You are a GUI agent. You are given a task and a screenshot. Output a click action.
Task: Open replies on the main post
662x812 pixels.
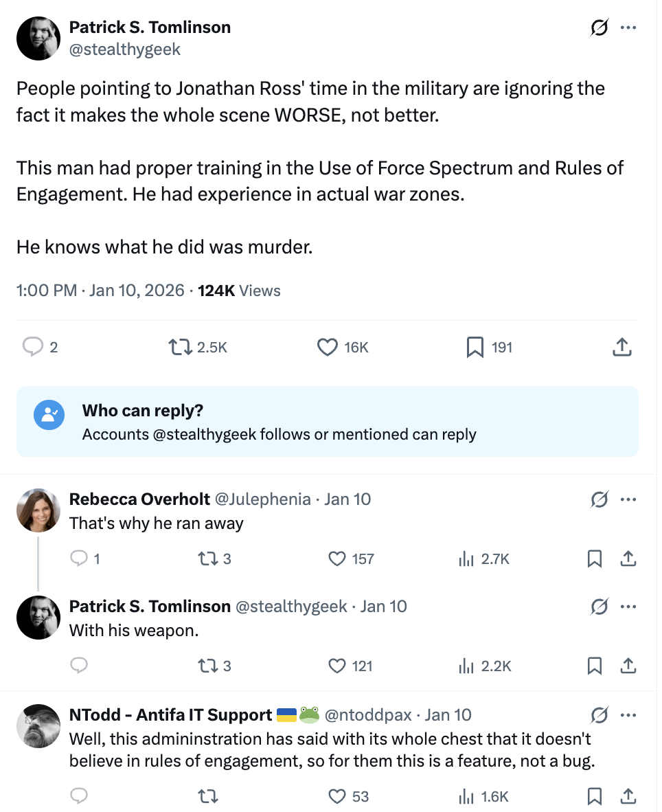click(x=34, y=348)
